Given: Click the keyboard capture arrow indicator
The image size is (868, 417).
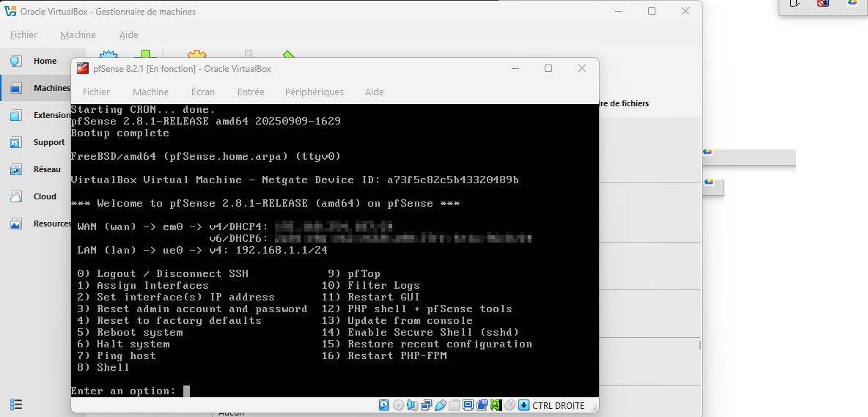Looking at the screenshot, I should pyautogui.click(x=523, y=405).
